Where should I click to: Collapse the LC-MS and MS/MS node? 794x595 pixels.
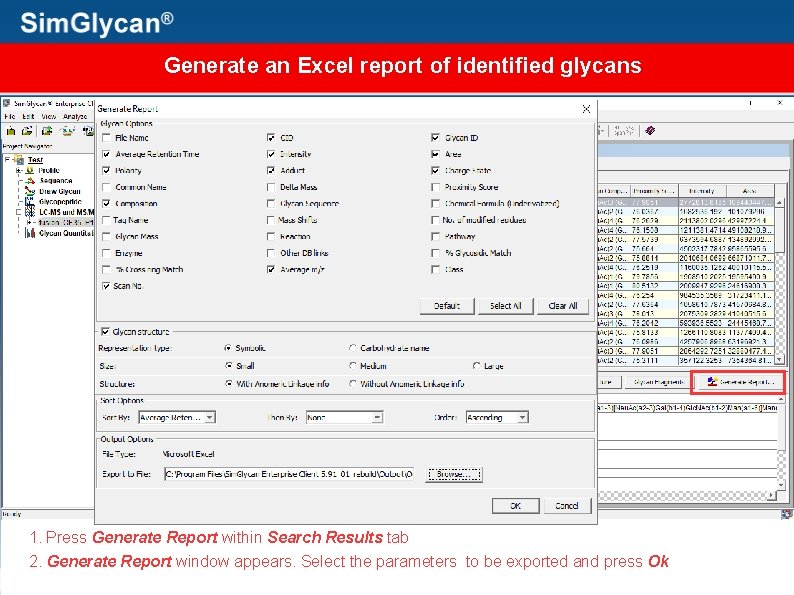19,212
